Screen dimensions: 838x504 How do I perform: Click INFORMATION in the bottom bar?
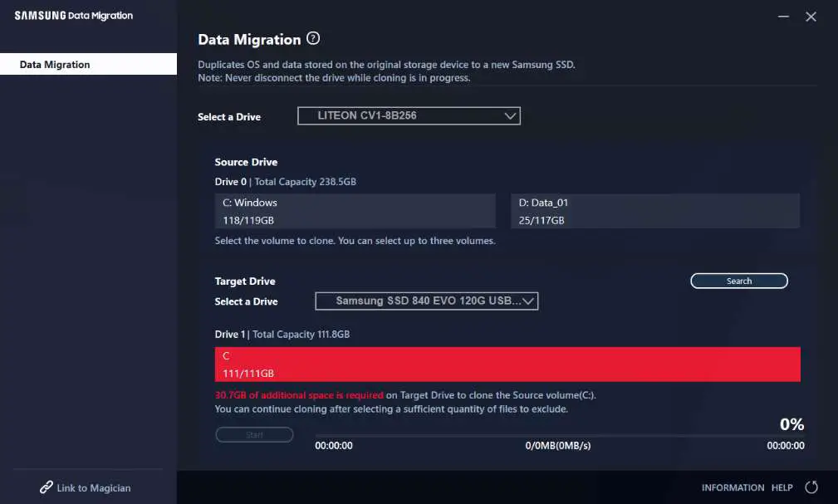(733, 487)
